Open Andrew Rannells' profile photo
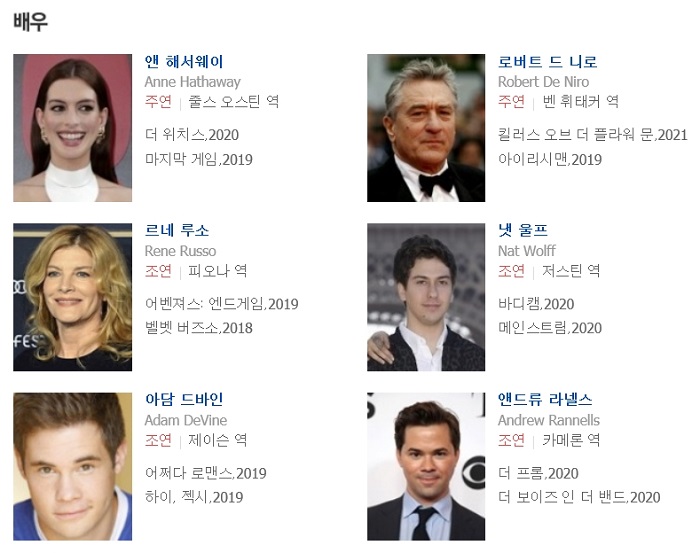Screen dimensions: 700x553 click(x=426, y=466)
